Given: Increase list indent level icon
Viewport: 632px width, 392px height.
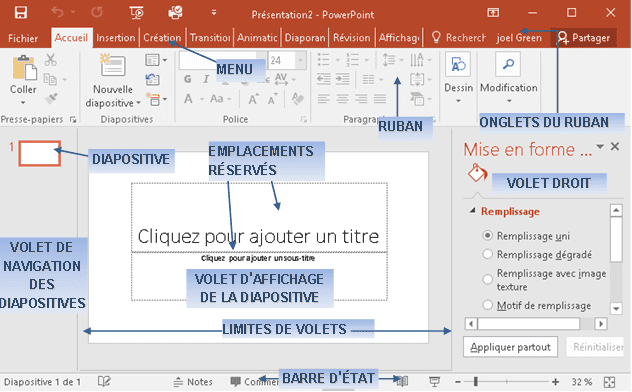Looking at the screenshot, I should (x=343, y=79).
